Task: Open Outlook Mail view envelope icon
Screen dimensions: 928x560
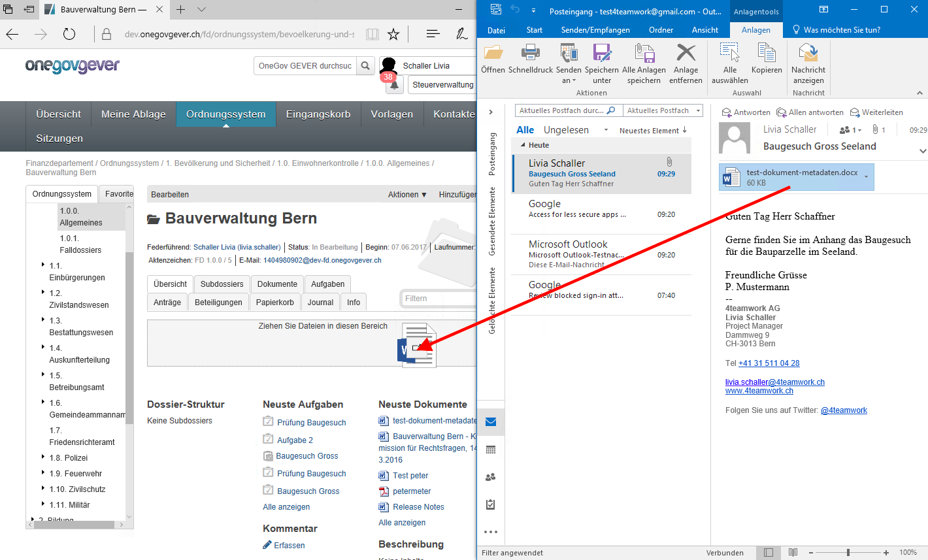Action: 491,422
